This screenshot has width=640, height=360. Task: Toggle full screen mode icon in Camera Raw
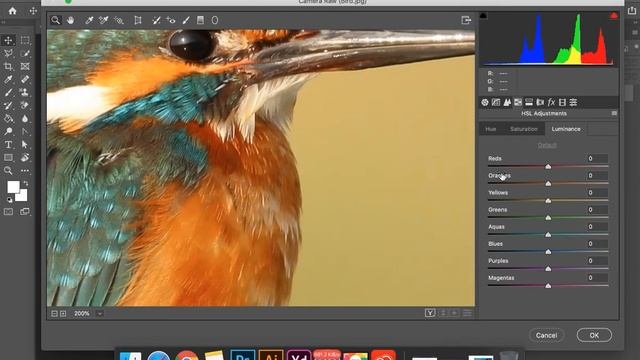466,20
